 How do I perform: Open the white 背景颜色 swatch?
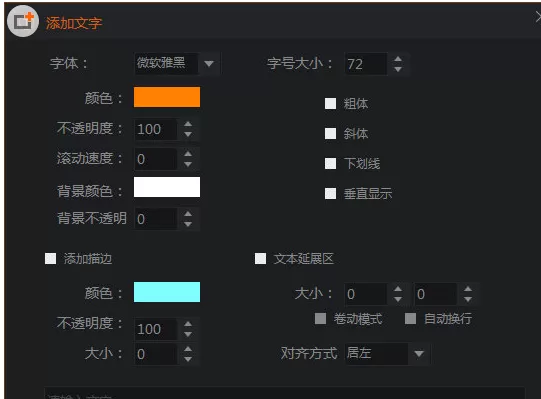167,187
